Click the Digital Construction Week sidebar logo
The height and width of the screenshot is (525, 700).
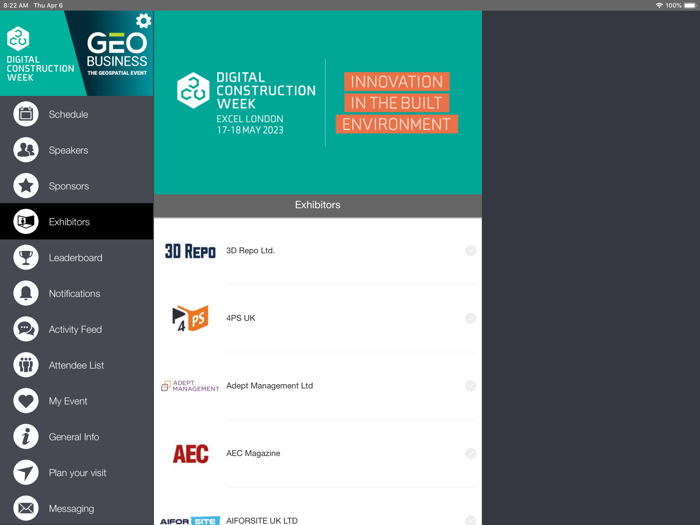tap(39, 54)
